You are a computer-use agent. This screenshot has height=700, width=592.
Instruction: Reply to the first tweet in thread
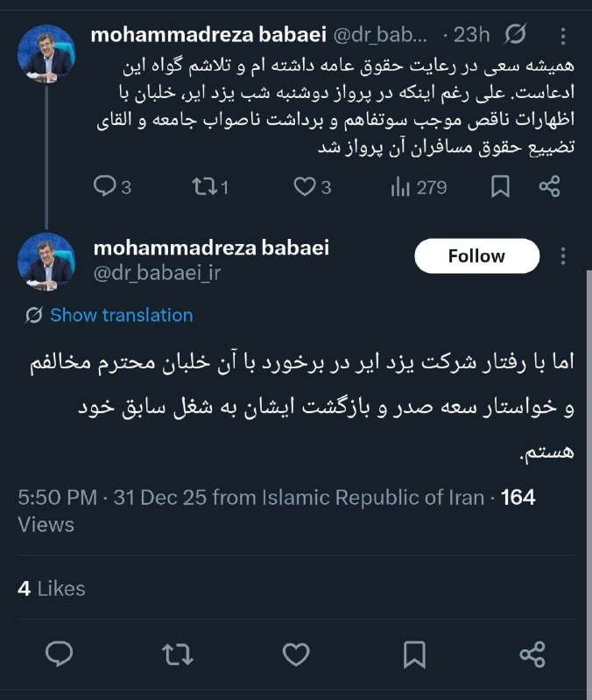(105, 186)
